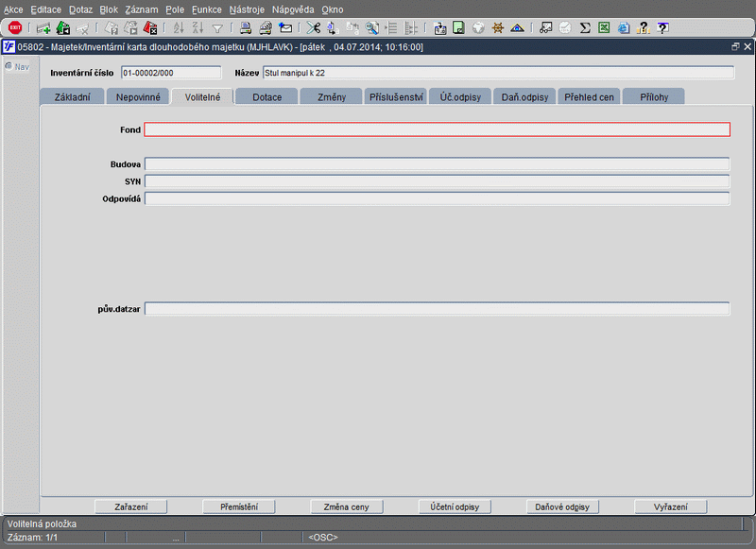Open the Nápověda menu
This screenshot has width=756, height=549.
293,9
